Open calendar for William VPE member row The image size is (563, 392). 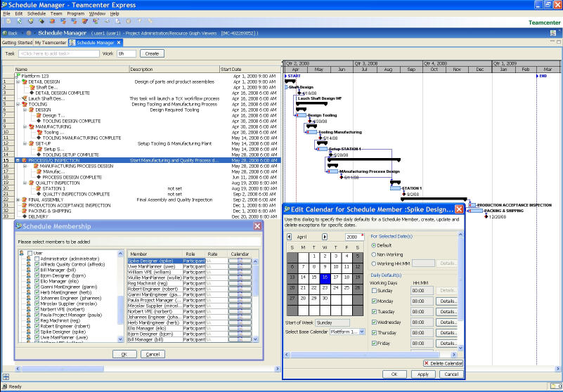pos(240,272)
